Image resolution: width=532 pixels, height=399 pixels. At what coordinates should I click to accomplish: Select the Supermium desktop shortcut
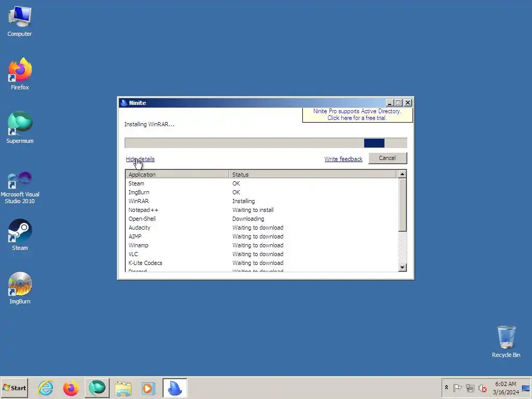click(20, 127)
